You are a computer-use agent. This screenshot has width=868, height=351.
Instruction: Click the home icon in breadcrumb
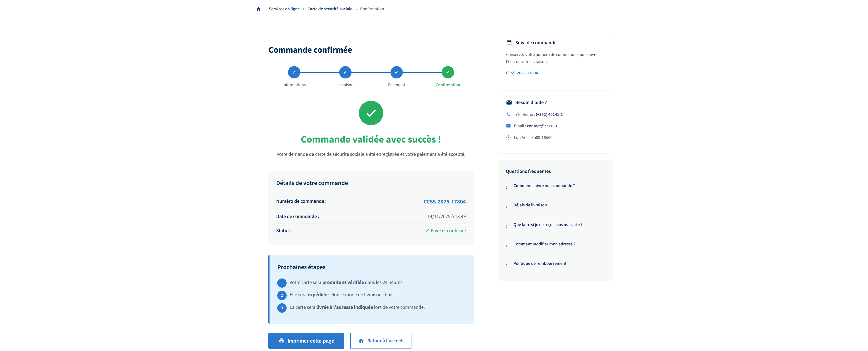[x=258, y=9]
